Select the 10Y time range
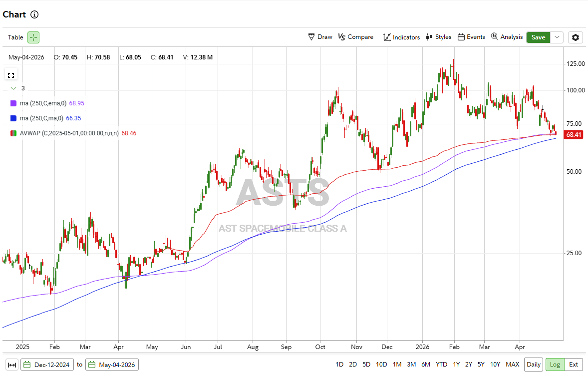Image resolution: width=588 pixels, height=378 pixels. point(495,365)
